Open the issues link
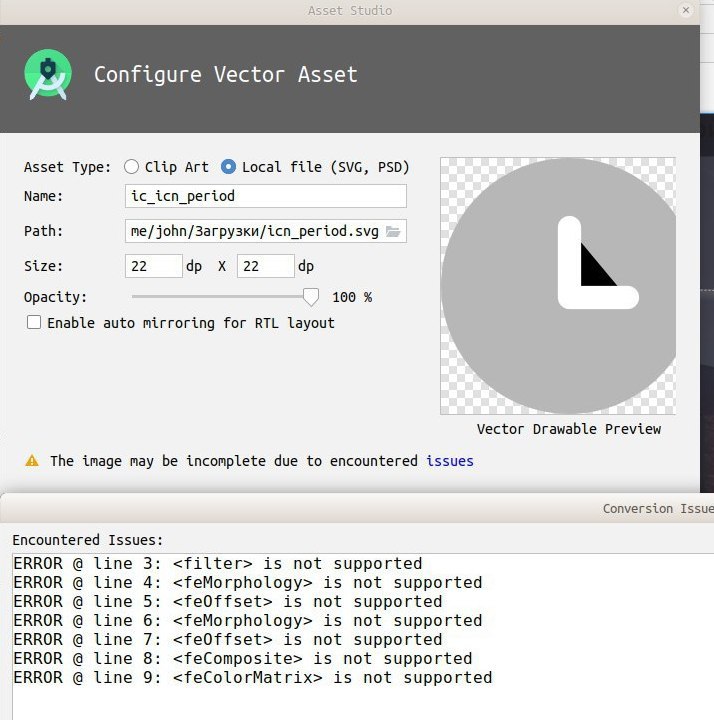This screenshot has width=714, height=720. (x=450, y=461)
